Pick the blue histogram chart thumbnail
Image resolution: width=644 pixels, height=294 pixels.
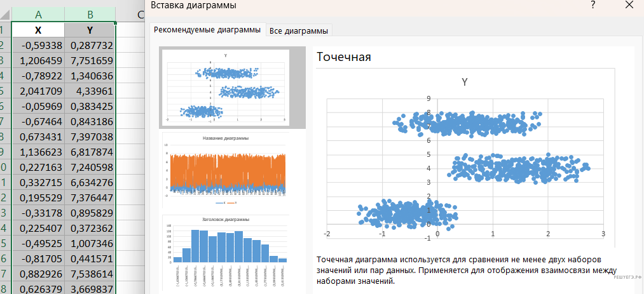coord(226,248)
